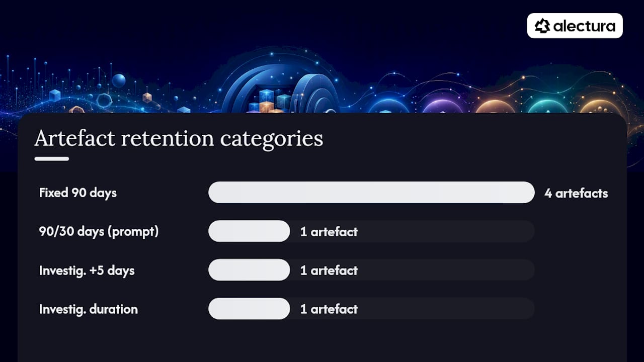Click the Fixed 90 days label

[78, 193]
